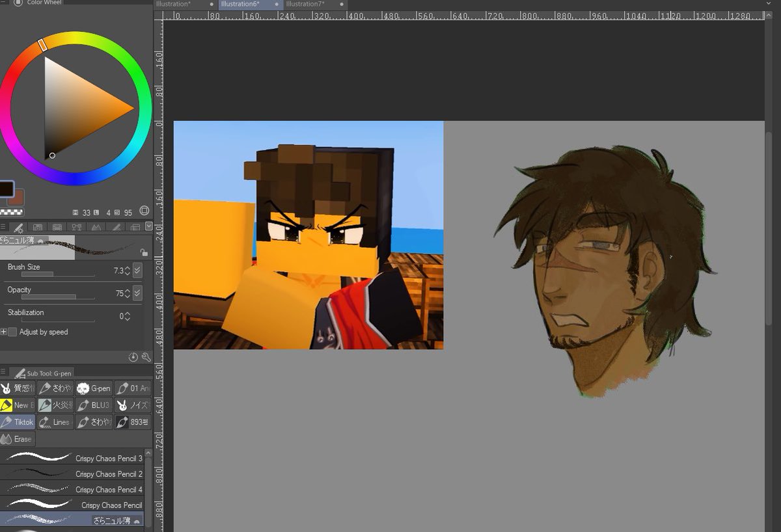The width and height of the screenshot is (781, 532).
Task: Switch to the Illustration* canvas tab
Action: [x=184, y=4]
